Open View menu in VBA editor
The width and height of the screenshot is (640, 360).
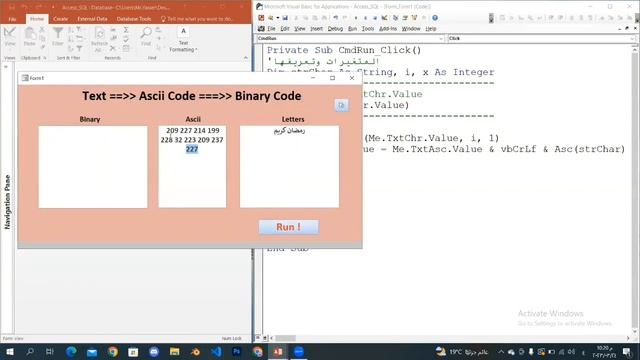point(300,29)
